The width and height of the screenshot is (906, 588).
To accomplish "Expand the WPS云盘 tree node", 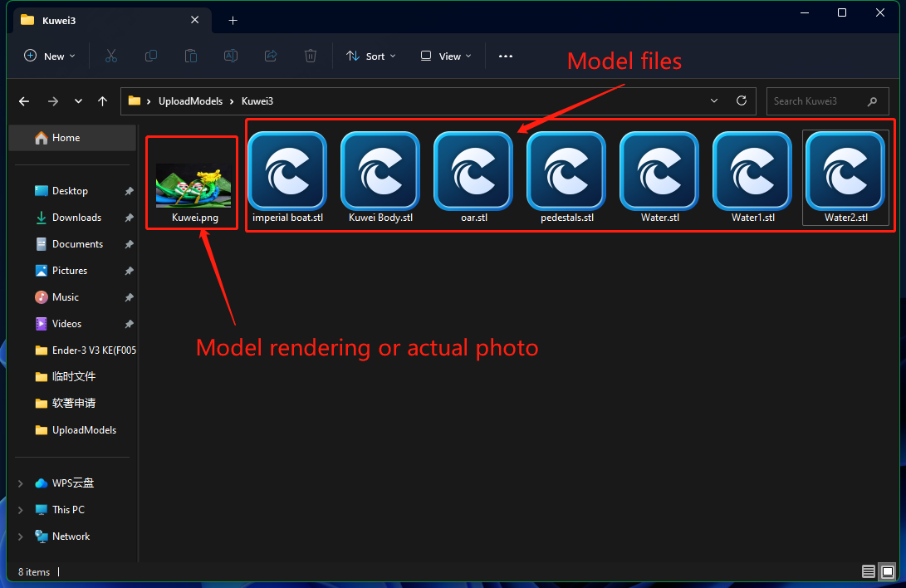I will click(x=20, y=483).
